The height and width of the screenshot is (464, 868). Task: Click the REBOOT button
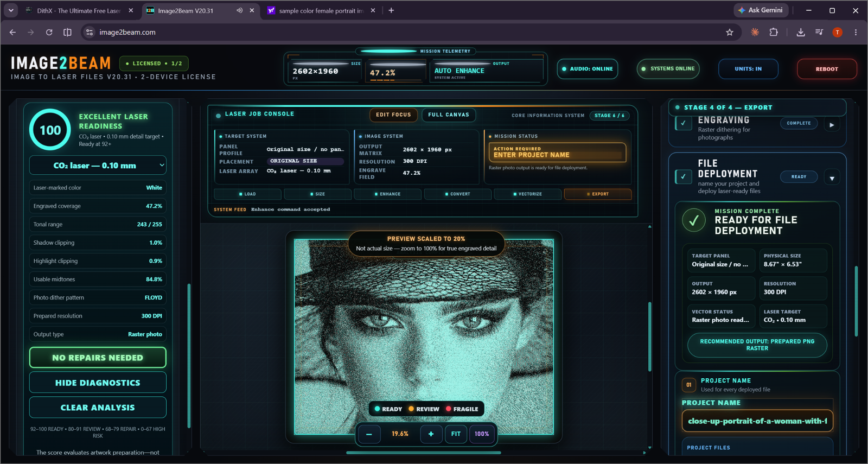pyautogui.click(x=827, y=69)
